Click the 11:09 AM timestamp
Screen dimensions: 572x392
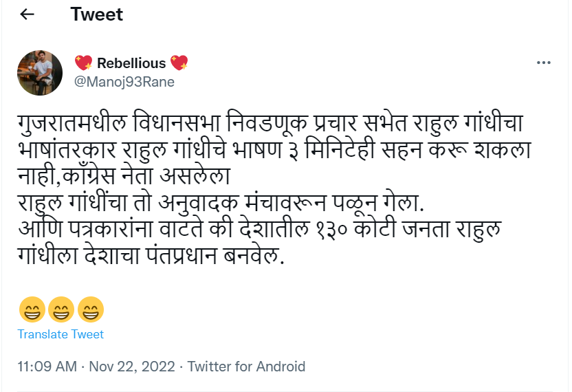click(47, 367)
